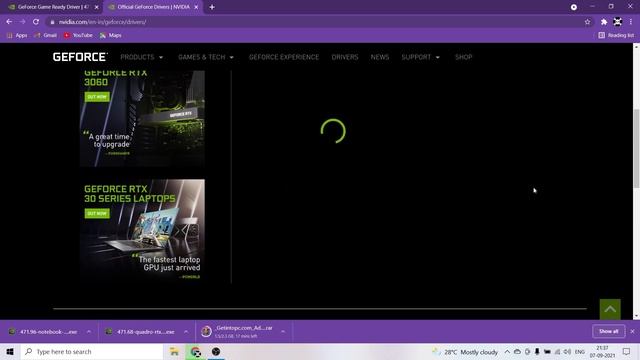Open the GeForce RTX 3060 ad image
Screen dimensions: 640x360
pyautogui.click(x=142, y=118)
